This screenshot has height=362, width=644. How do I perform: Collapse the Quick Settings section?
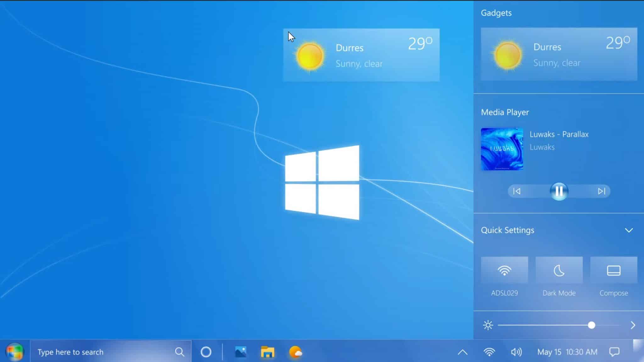click(629, 230)
